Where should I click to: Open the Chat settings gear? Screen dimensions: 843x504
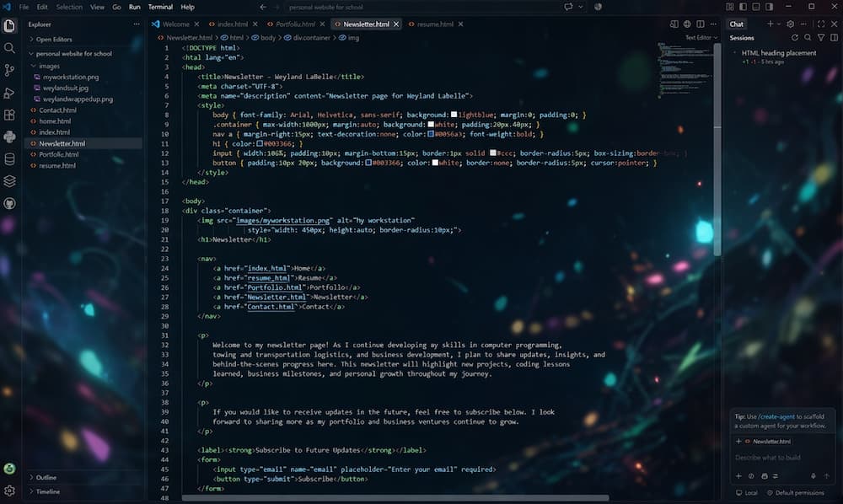tap(791, 24)
